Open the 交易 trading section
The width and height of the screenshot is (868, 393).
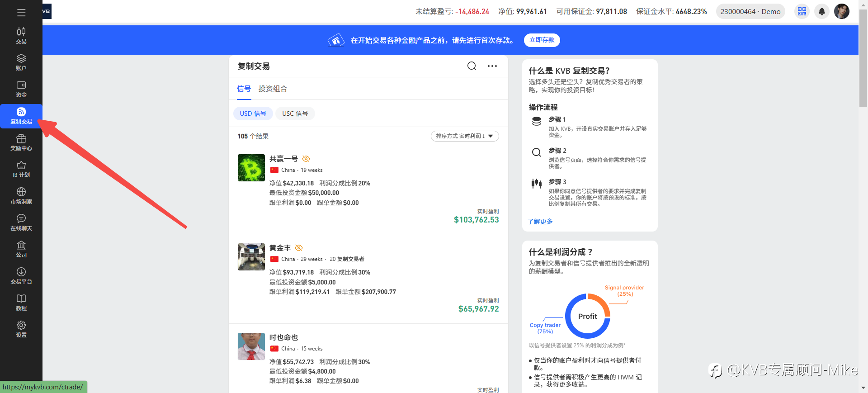[x=21, y=35]
